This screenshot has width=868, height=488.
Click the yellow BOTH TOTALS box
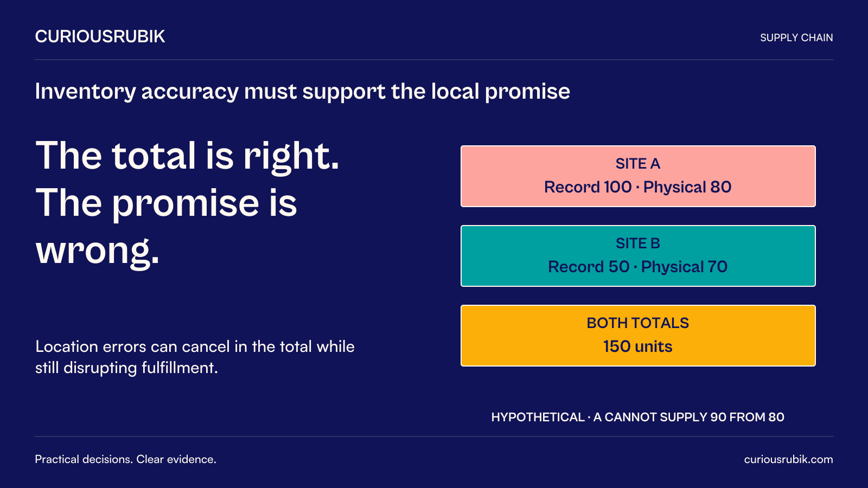tap(638, 336)
